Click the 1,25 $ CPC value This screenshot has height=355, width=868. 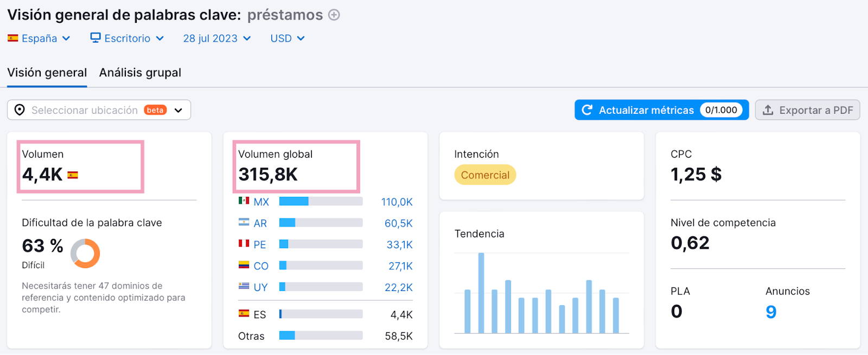click(x=696, y=175)
